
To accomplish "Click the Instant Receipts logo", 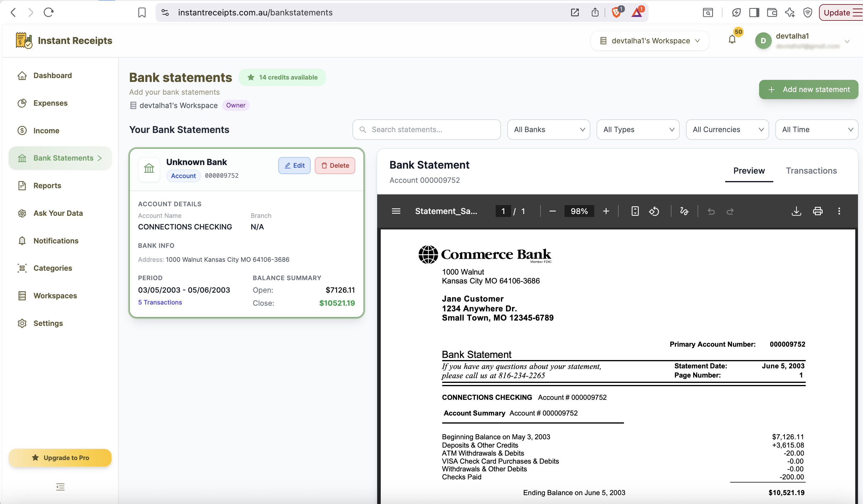I will pyautogui.click(x=64, y=40).
